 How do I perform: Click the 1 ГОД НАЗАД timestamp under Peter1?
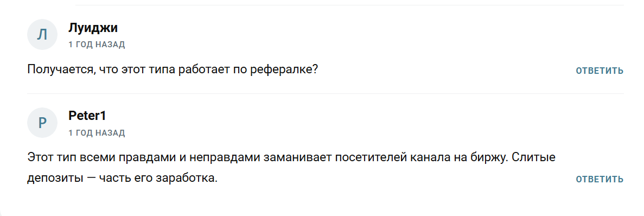[x=97, y=132]
